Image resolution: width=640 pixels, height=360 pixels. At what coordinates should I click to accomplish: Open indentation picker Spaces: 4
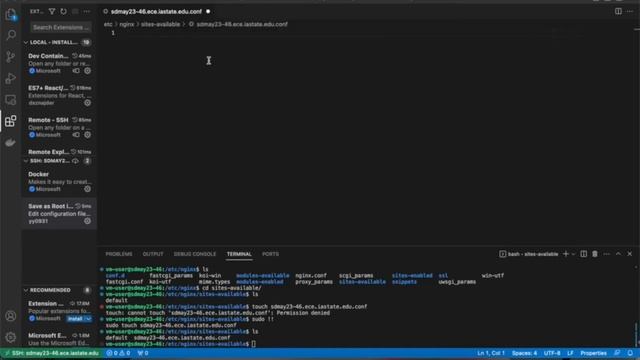point(524,353)
